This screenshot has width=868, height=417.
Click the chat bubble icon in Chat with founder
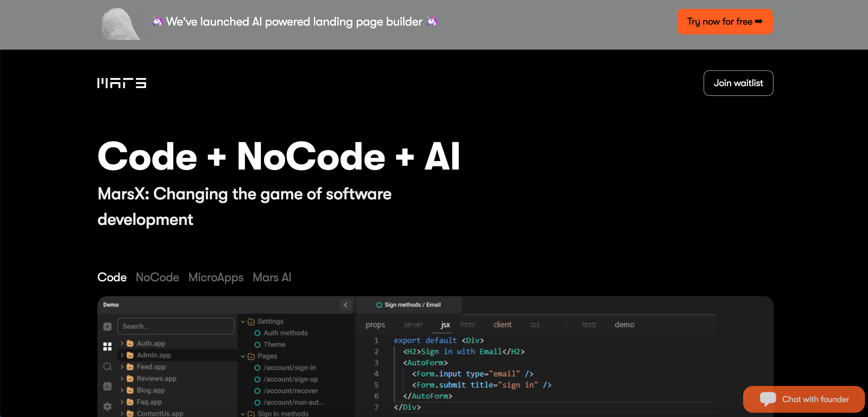pos(768,399)
